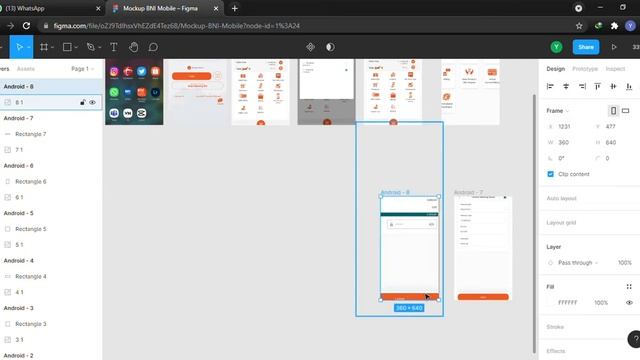Click the Auto layout section

tap(561, 198)
